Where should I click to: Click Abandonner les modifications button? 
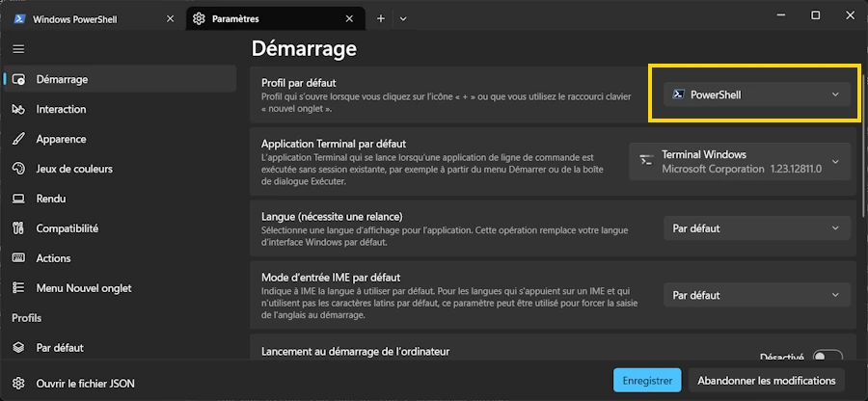pos(767,381)
